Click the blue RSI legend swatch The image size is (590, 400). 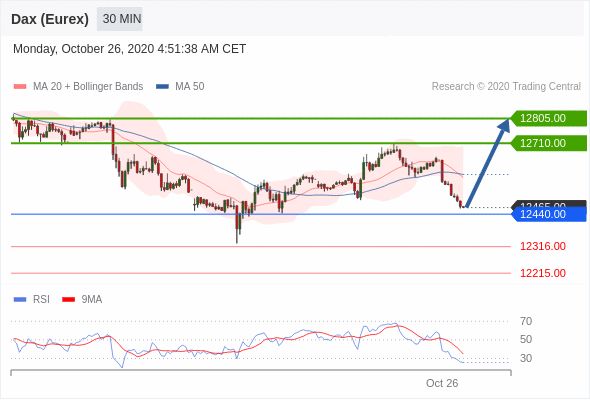point(20,300)
